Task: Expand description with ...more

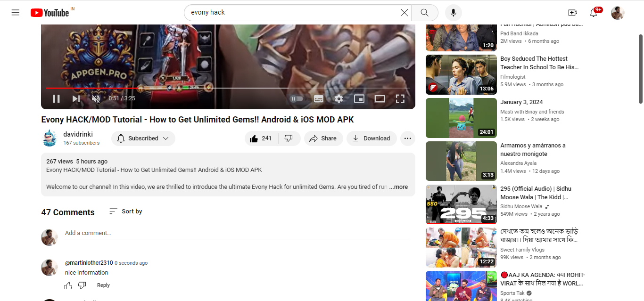Action: click(x=398, y=187)
